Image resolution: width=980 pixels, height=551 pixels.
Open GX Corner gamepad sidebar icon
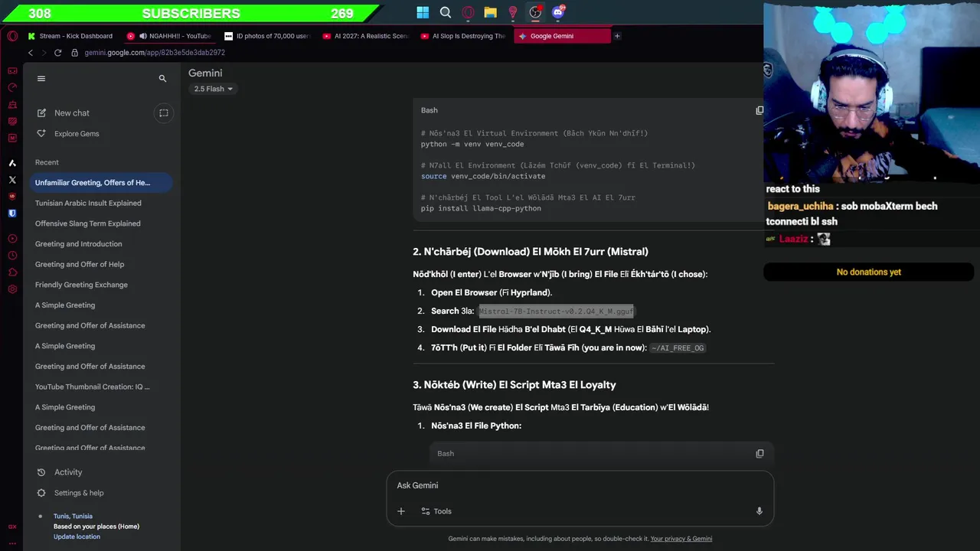(12, 70)
